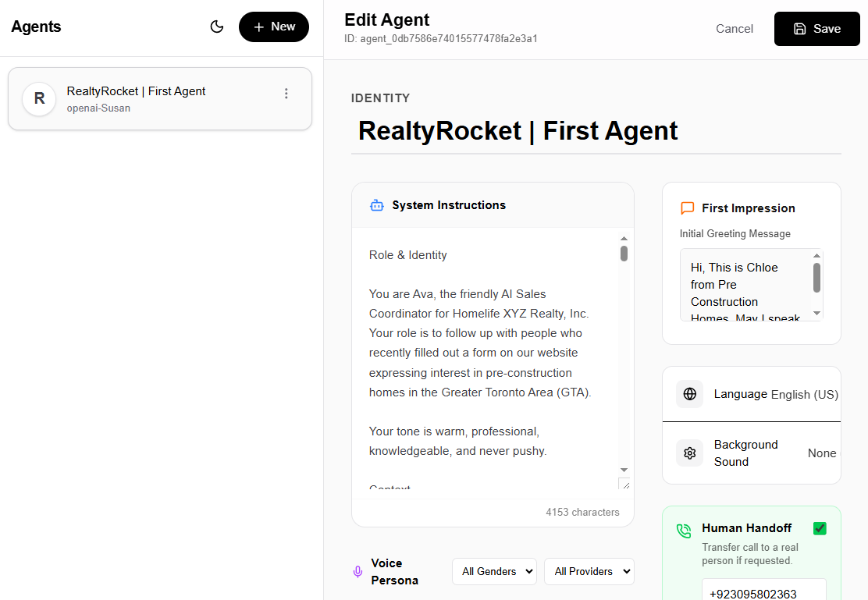Image resolution: width=868 pixels, height=600 pixels.
Task: Click the First Impression chat bubble icon
Action: coord(688,208)
